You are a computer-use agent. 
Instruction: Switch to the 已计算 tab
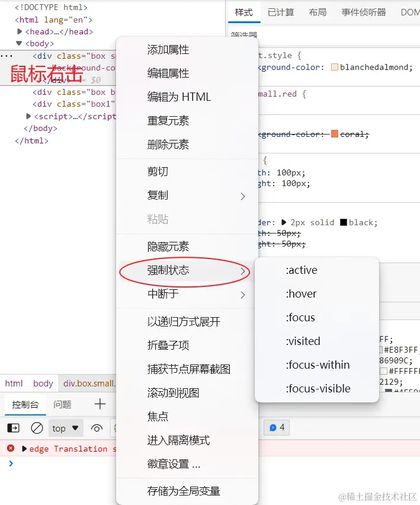pyautogui.click(x=281, y=12)
